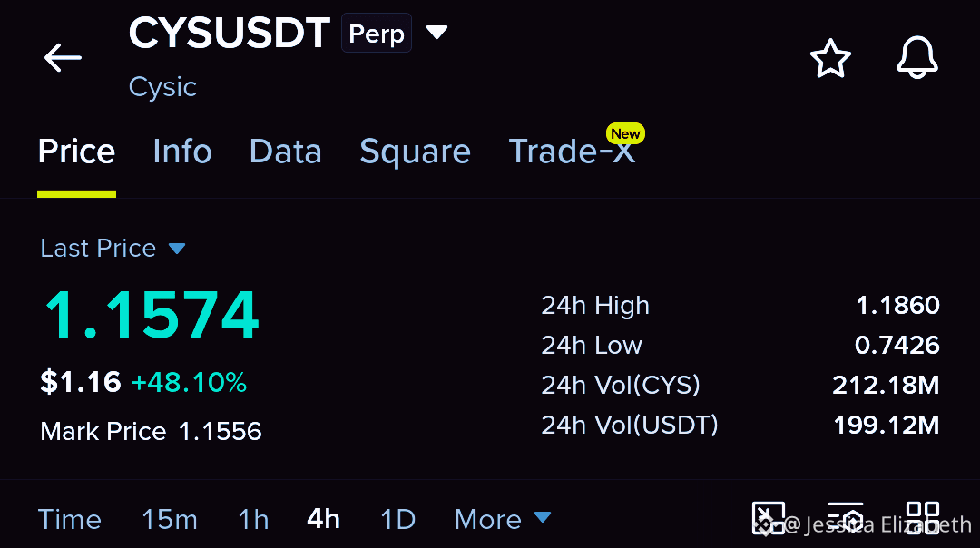This screenshot has height=548, width=980.
Task: Select the Price tab
Action: pos(76,152)
